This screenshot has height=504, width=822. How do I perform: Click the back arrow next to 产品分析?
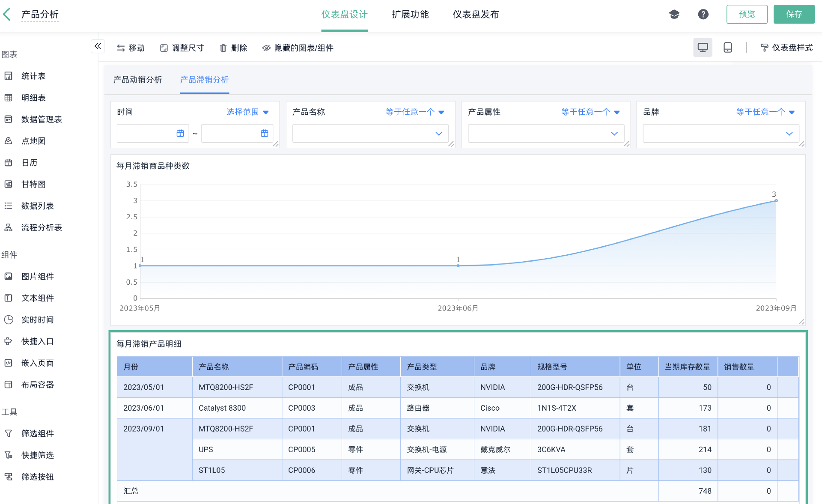[7, 15]
